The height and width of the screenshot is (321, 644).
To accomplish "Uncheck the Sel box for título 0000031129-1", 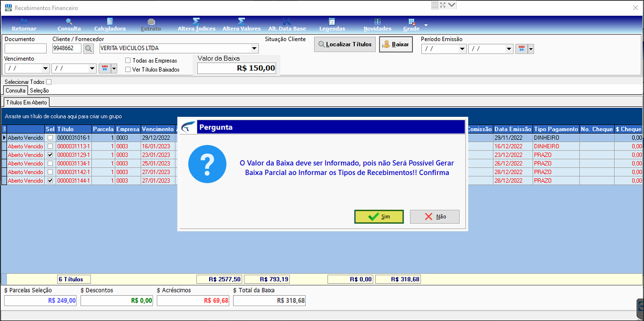I will pyautogui.click(x=50, y=155).
